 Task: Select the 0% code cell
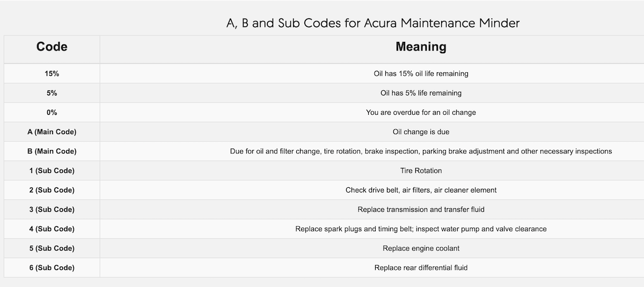tap(52, 112)
